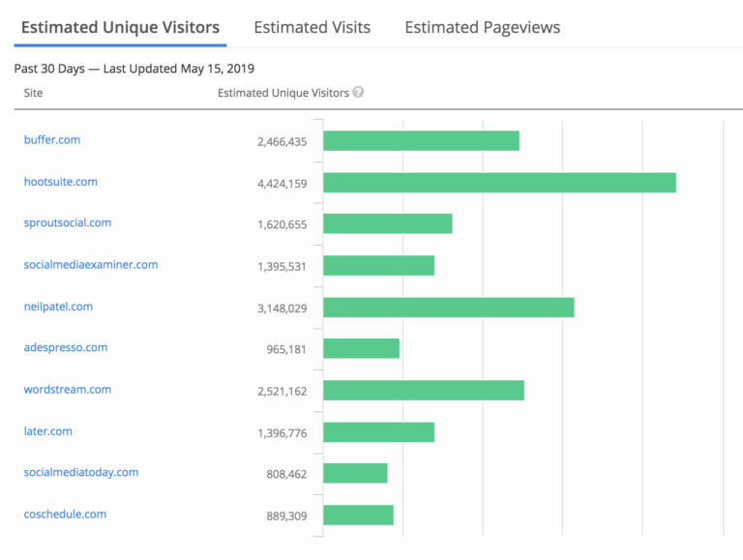Click the later.com chart bar

[x=378, y=432]
